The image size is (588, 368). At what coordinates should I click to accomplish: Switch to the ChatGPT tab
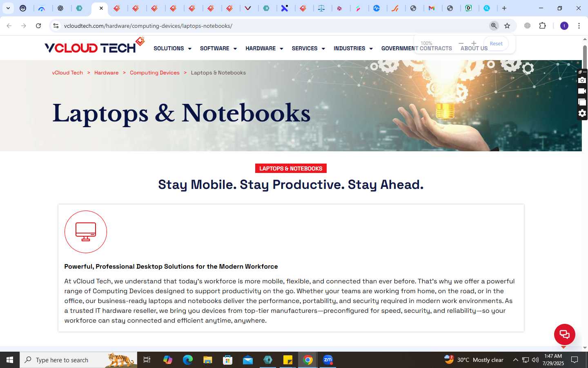click(60, 8)
